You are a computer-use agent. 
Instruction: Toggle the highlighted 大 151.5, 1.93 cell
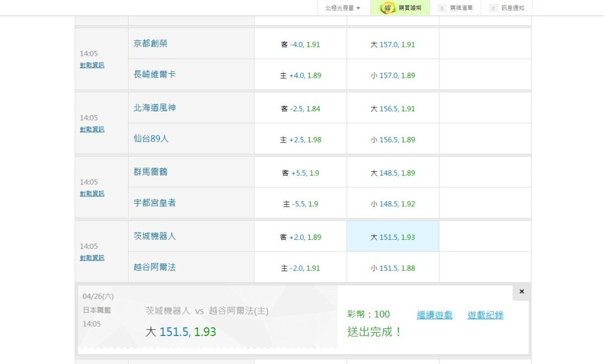393,237
